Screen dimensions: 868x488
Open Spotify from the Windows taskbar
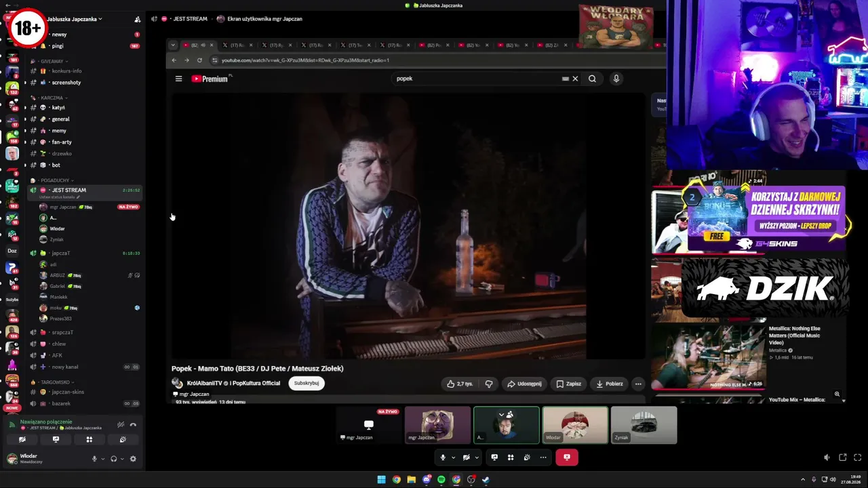[x=441, y=480]
